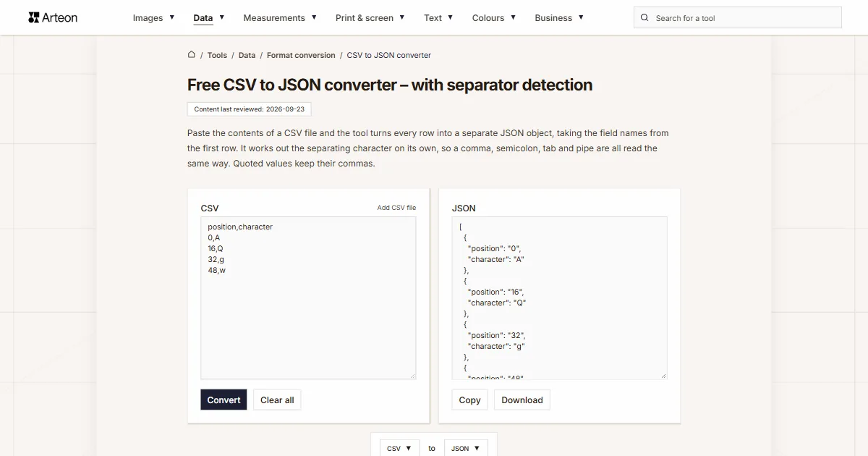
Task: Click the 'position,character' line in CSV input
Action: click(x=240, y=227)
